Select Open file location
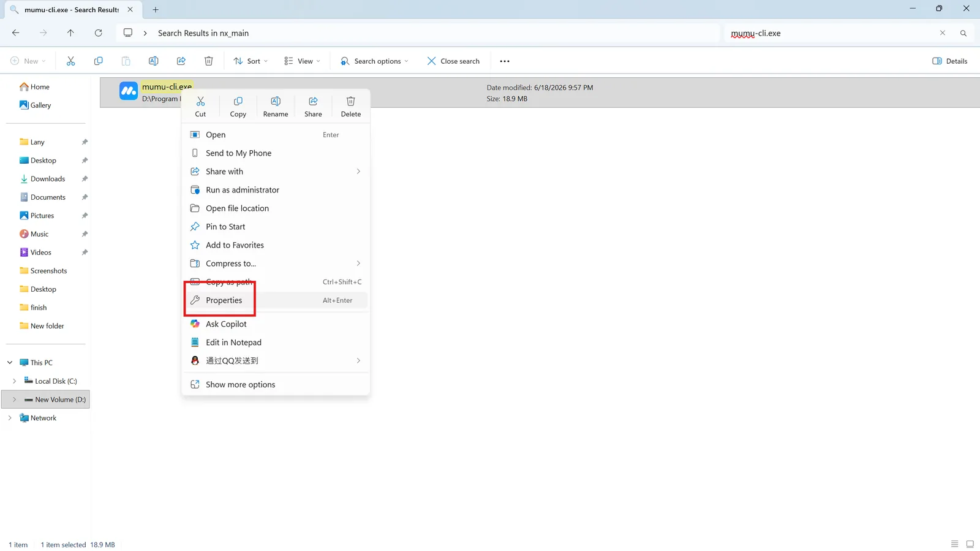Image resolution: width=980 pixels, height=551 pixels. tap(276, 208)
